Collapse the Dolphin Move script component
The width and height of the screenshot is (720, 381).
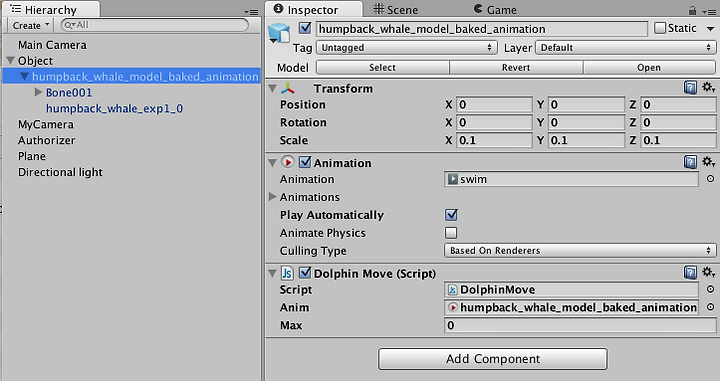pyautogui.click(x=272, y=273)
